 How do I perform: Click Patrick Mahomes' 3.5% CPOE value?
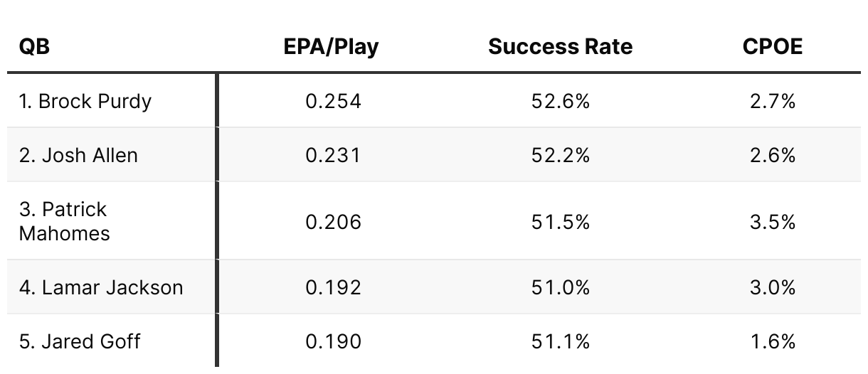tap(772, 222)
